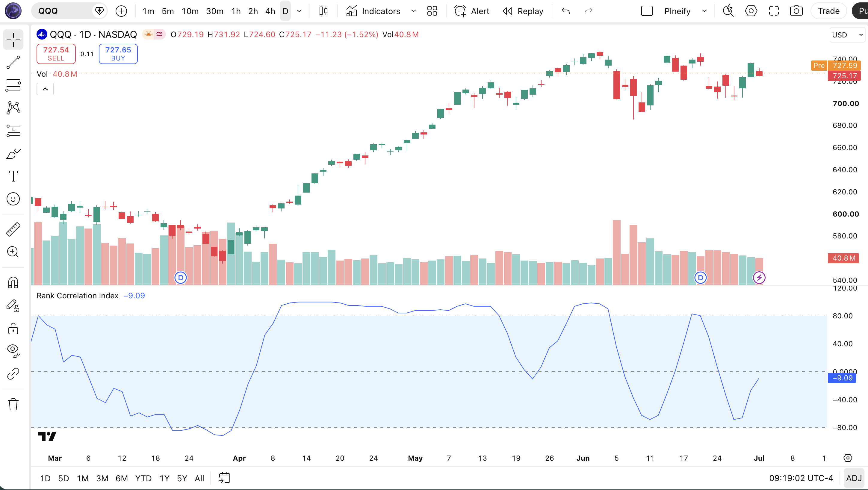Select the 3M date range
Viewport: 868px width, 490px height.
(102, 478)
